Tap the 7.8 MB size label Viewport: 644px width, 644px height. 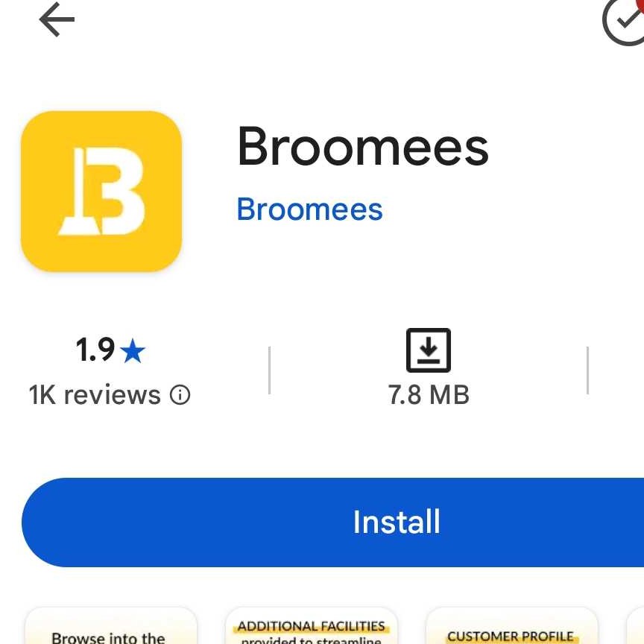pos(429,395)
